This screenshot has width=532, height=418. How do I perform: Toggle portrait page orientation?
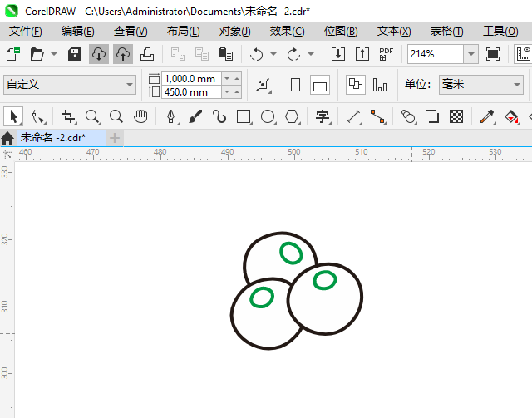tap(295, 85)
